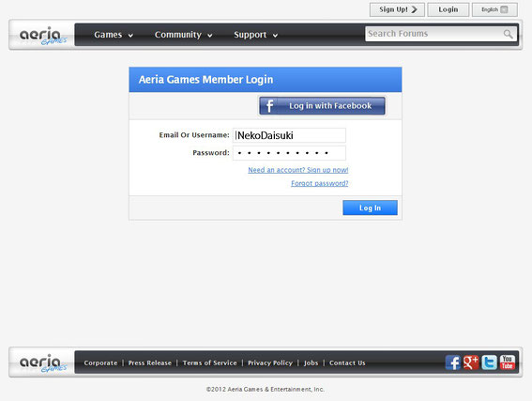
Task: Submit with the blue Log In button
Action: (x=370, y=208)
